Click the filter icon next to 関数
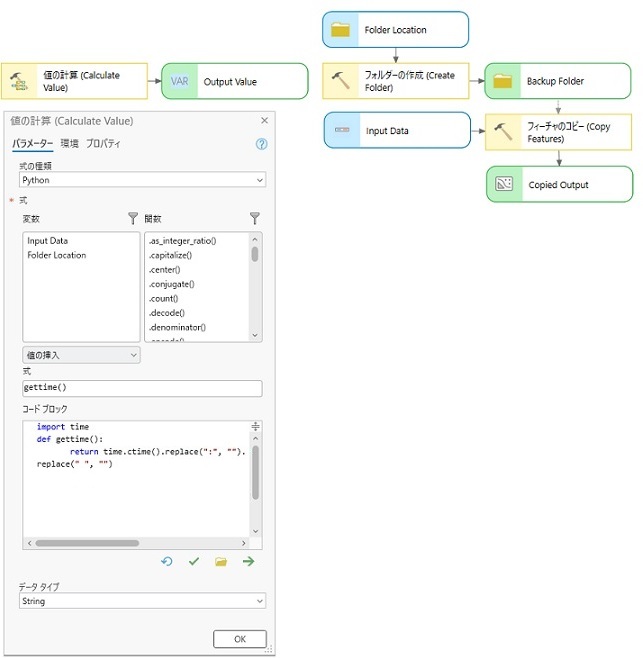The width and height of the screenshot is (643, 658). click(255, 218)
